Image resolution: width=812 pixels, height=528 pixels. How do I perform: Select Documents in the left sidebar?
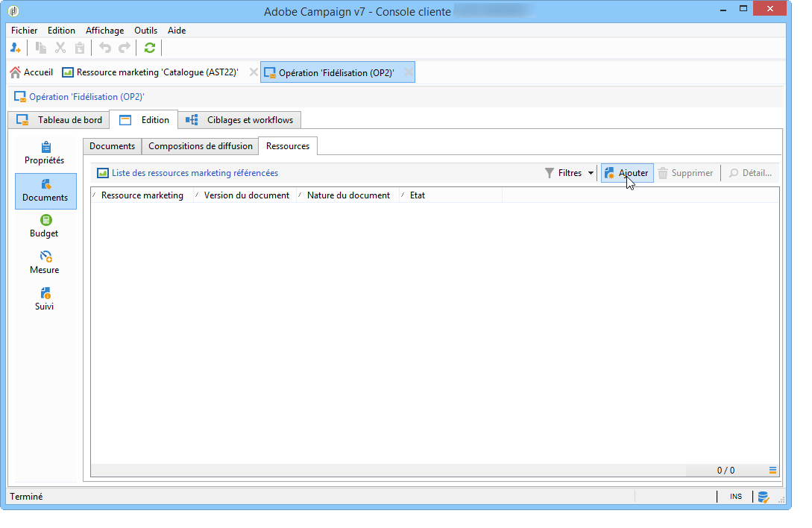click(45, 191)
